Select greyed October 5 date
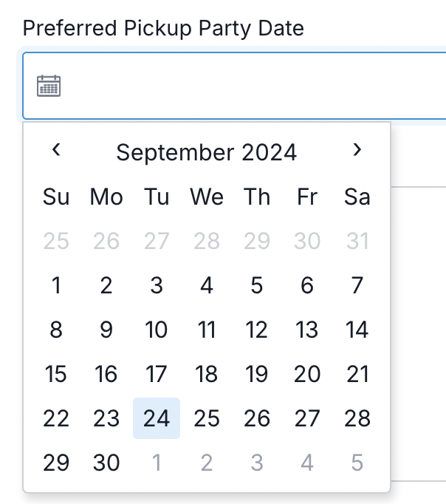This screenshot has height=504, width=446. tap(357, 463)
